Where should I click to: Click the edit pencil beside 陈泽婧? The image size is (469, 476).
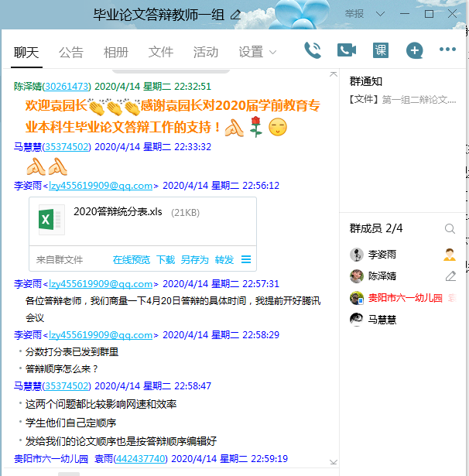tap(450, 276)
